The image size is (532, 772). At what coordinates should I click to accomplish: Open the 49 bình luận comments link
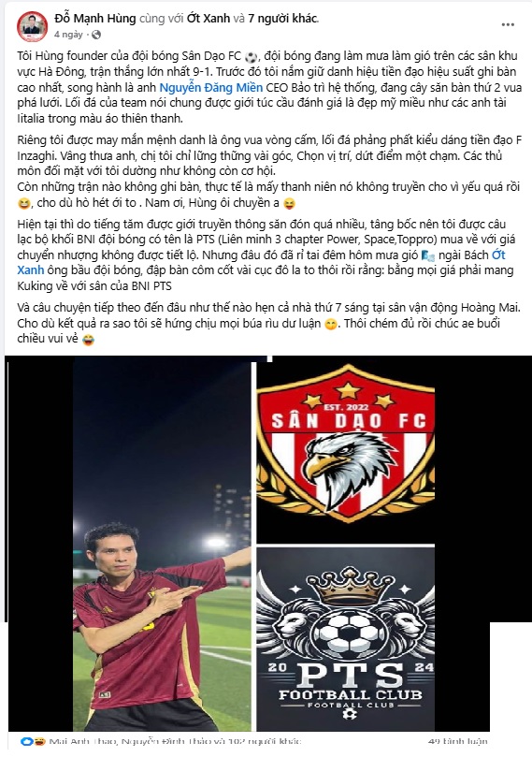coord(458,741)
